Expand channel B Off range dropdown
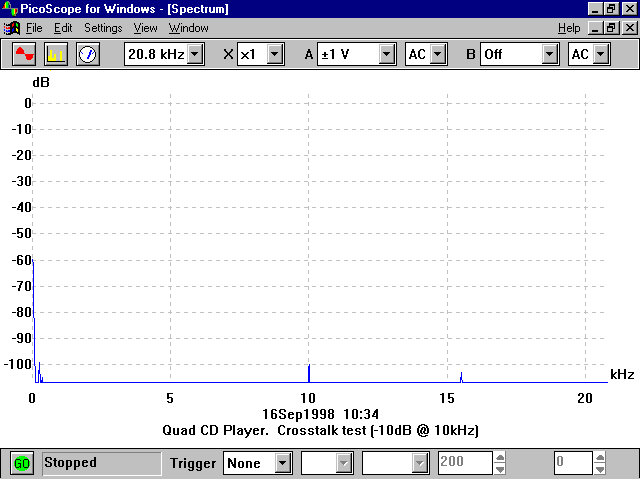The height and width of the screenshot is (480, 640). pos(549,54)
